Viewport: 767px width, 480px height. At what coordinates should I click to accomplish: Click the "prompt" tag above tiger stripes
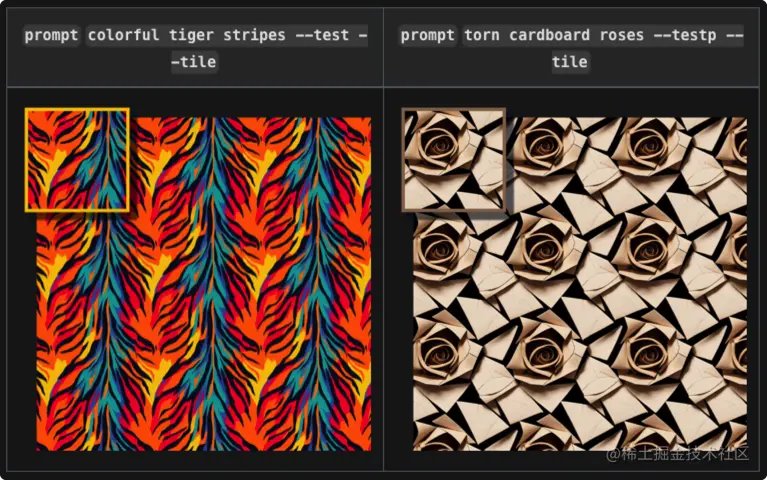click(51, 35)
